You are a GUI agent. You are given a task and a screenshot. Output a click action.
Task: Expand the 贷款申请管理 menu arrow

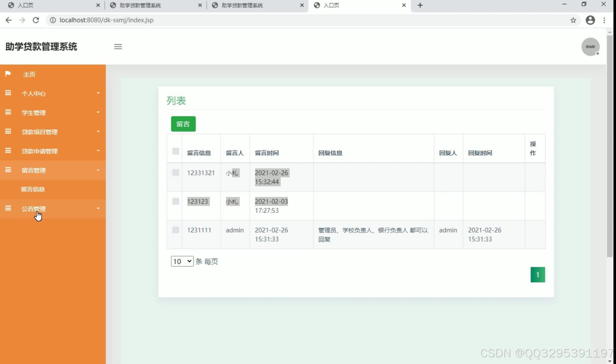(98, 151)
